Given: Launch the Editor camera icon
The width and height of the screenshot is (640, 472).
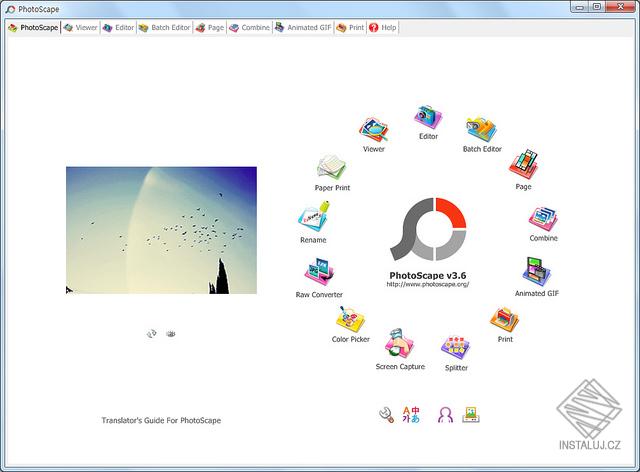Looking at the screenshot, I should [428, 118].
